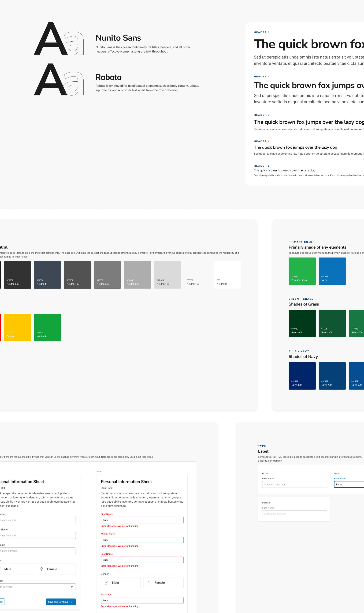364x613 pixels.
Task: Click the Disabled state First Name input
Action: 295,514
